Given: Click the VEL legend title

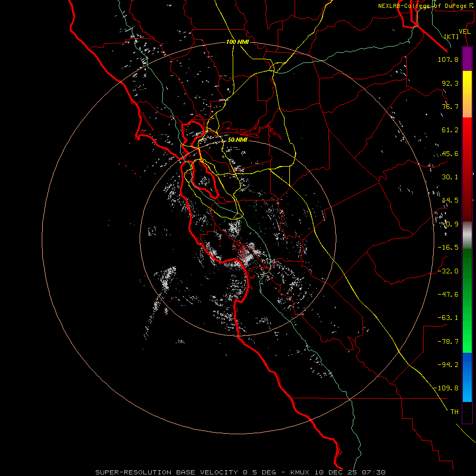Looking at the screenshot, I should pyautogui.click(x=464, y=32).
